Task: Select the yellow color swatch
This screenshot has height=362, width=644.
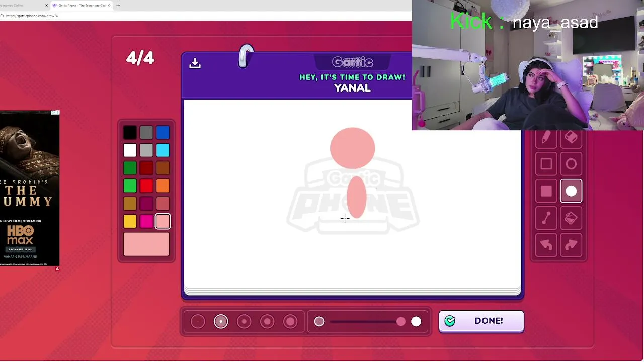Action: coord(130,221)
